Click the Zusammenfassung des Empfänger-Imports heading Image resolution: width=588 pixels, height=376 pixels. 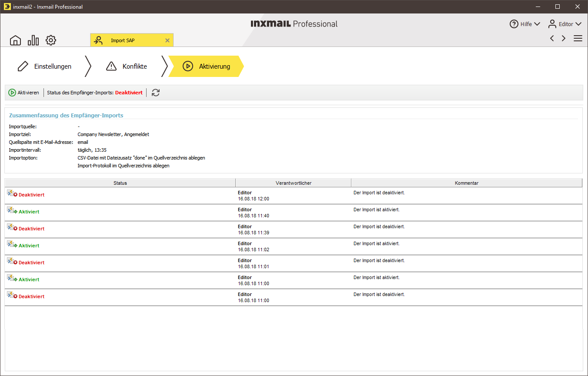click(x=66, y=115)
